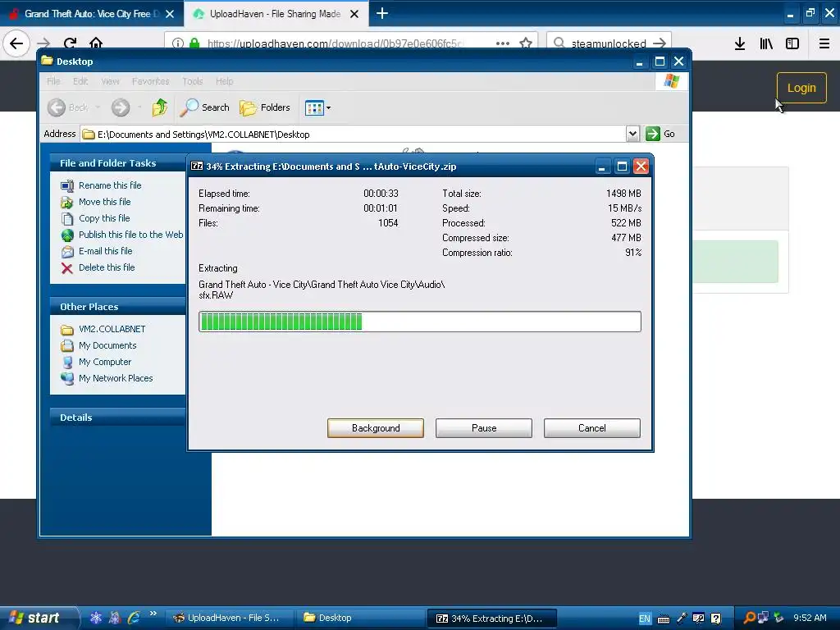This screenshot has height=630, width=840.
Task: Click the uploadhaven URL address field
Action: pyautogui.click(x=335, y=43)
